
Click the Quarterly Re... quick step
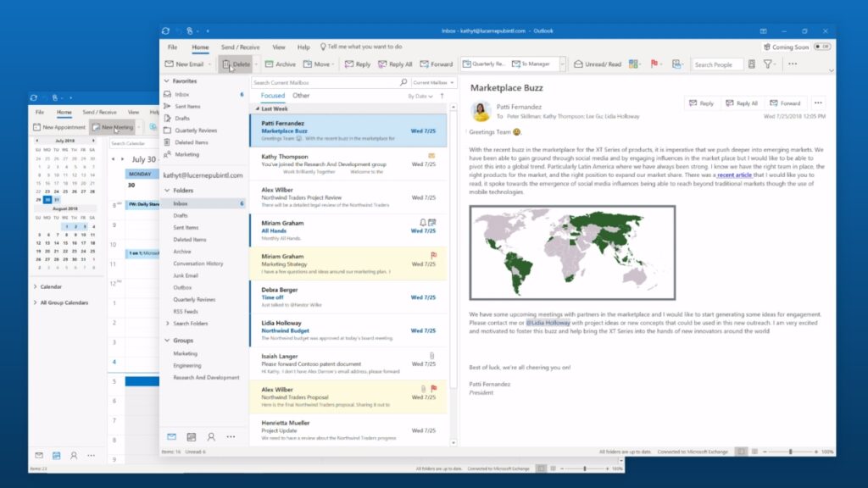coord(484,64)
